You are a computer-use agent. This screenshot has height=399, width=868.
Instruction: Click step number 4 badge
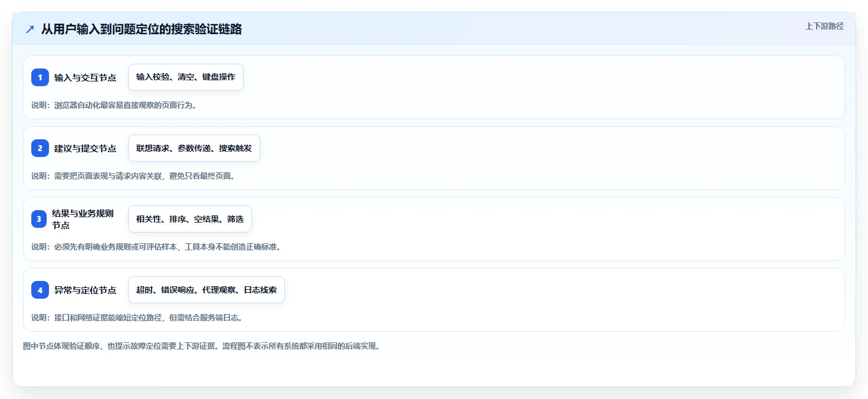point(40,290)
